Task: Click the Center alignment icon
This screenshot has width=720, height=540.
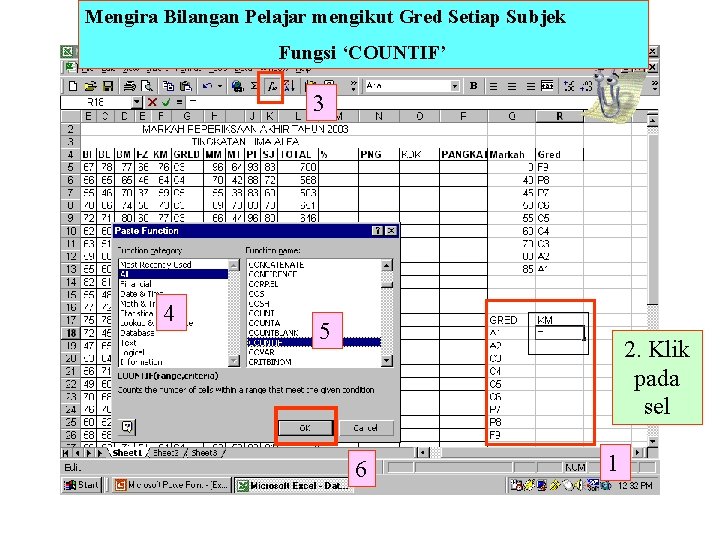Action: [x=512, y=86]
